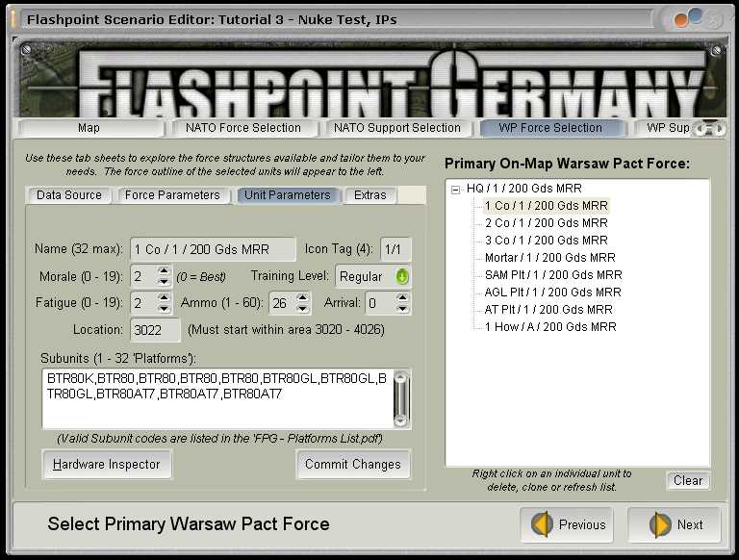Click the Morale value field
The width and height of the screenshot is (739, 560).
pyautogui.click(x=143, y=277)
